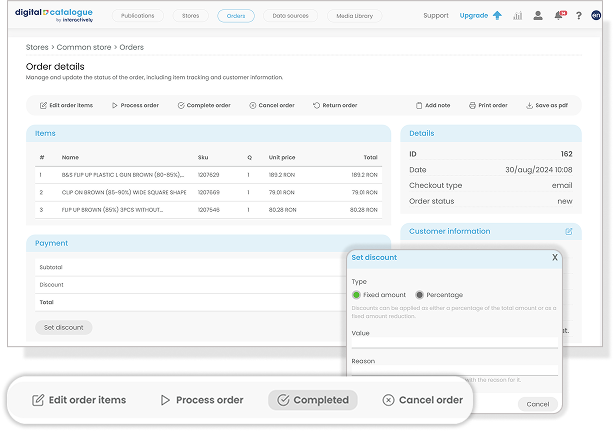Cancel the Set discount dialog

click(537, 404)
